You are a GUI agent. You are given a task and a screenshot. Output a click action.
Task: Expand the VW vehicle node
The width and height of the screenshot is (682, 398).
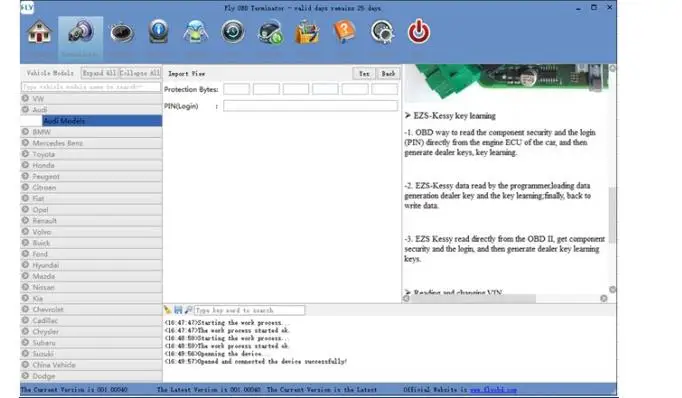(25, 99)
